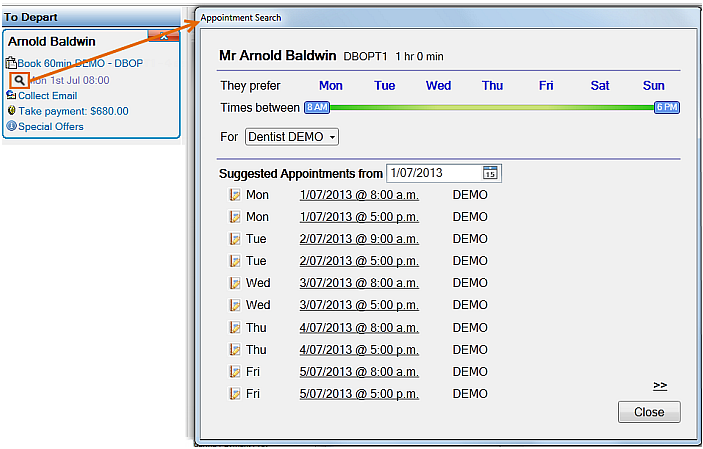Open the Special Offers link

click(x=51, y=126)
